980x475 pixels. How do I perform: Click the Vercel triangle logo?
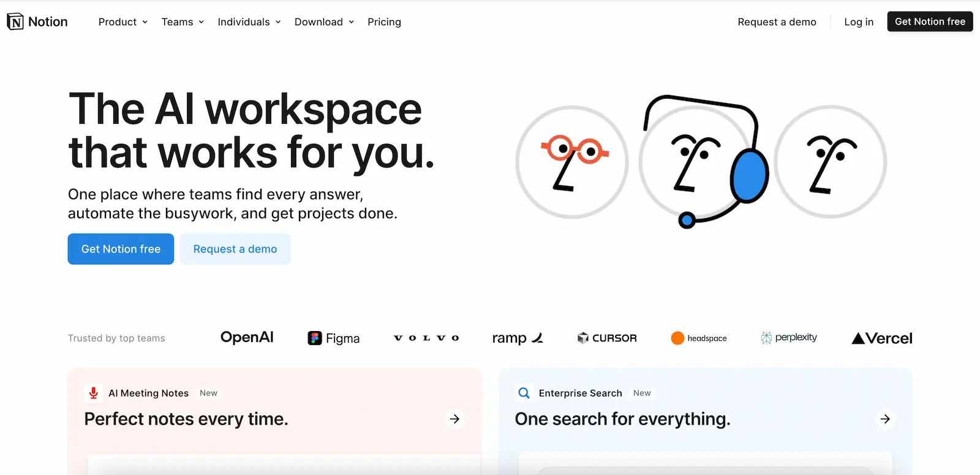pyautogui.click(x=858, y=338)
